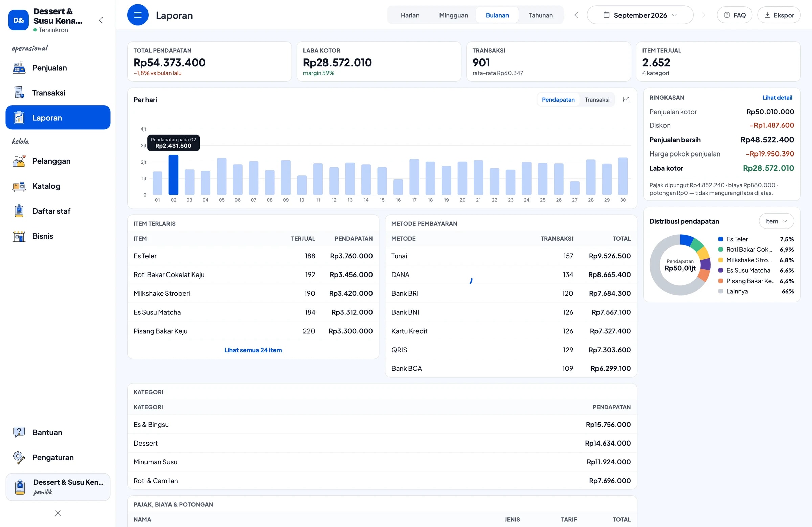
Task: Click the QRIS payment method row
Action: [x=511, y=350]
